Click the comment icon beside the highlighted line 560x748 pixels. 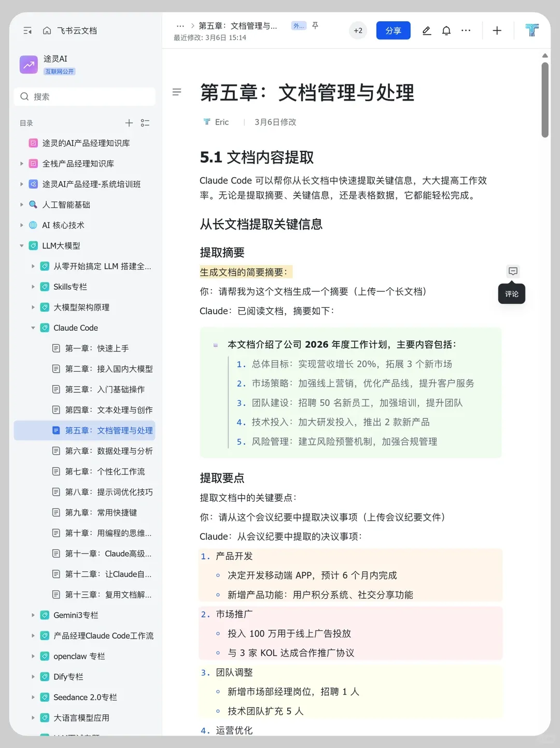513,271
